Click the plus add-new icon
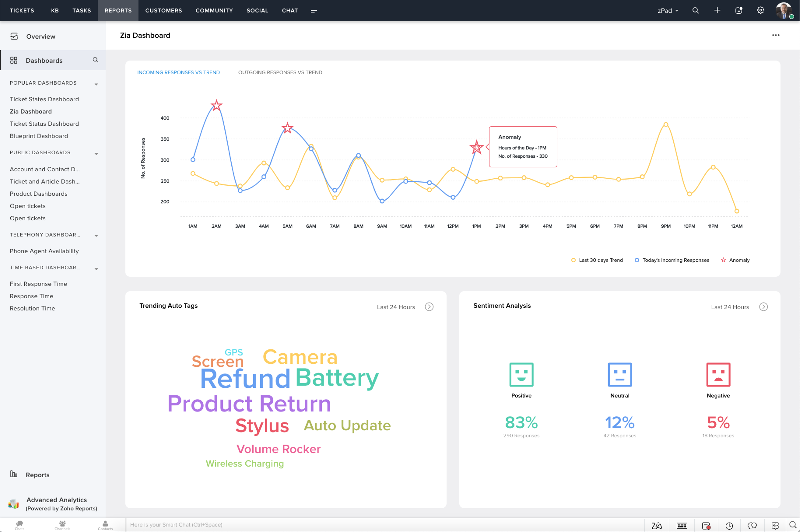800x532 pixels. point(717,10)
